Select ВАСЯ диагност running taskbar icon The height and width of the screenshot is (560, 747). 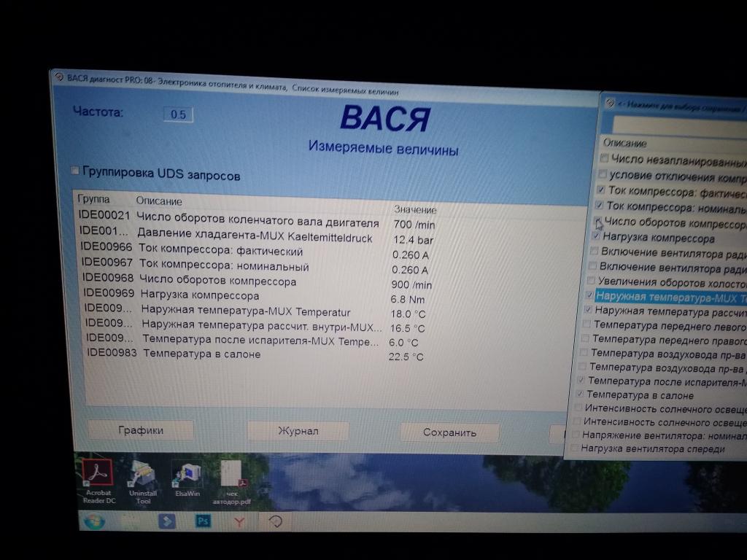275,522
